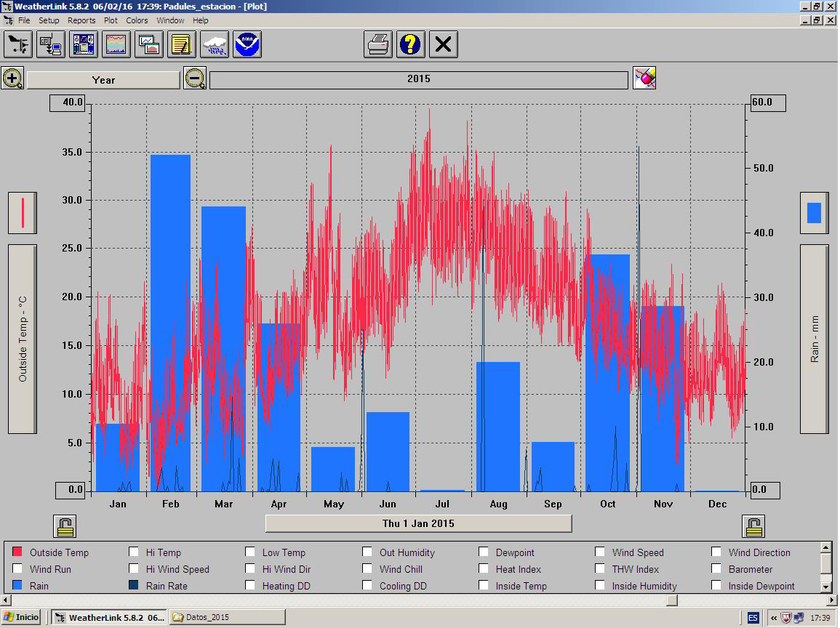The height and width of the screenshot is (628, 840).
Task: Enable the Heat Index checkbox
Action: tap(483, 568)
